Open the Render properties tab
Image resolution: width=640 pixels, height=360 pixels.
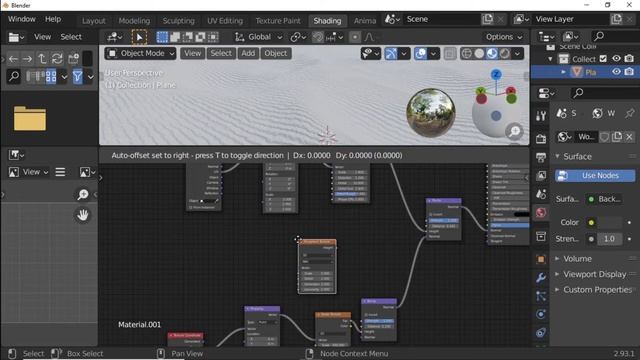(x=541, y=138)
